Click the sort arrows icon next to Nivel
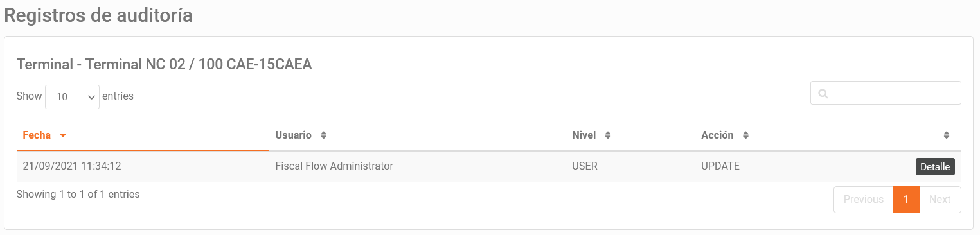980x235 pixels. coord(607,135)
